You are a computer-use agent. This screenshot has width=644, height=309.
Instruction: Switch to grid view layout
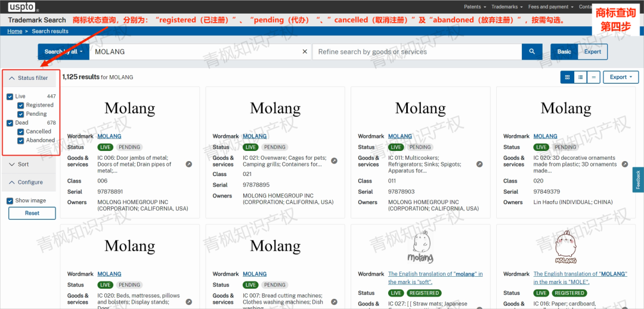point(567,78)
